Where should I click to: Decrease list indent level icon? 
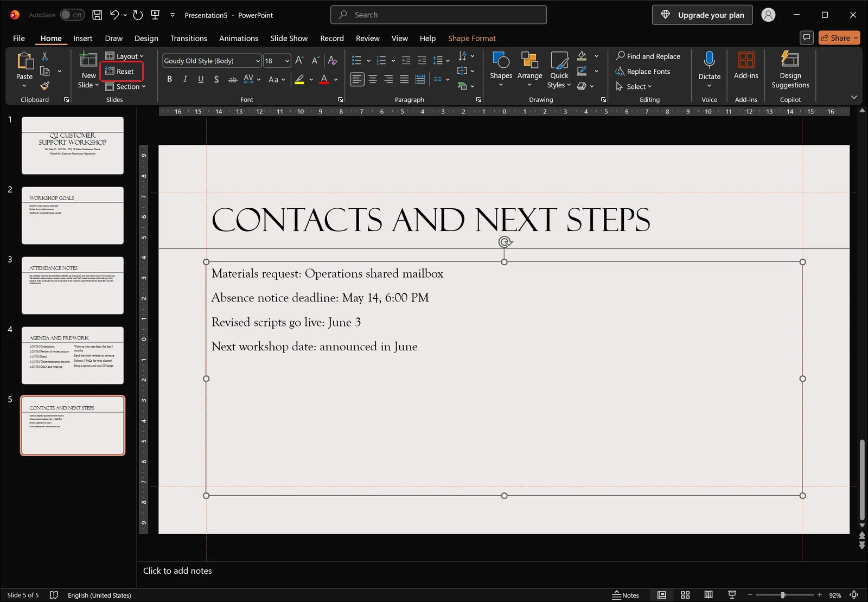(x=406, y=61)
